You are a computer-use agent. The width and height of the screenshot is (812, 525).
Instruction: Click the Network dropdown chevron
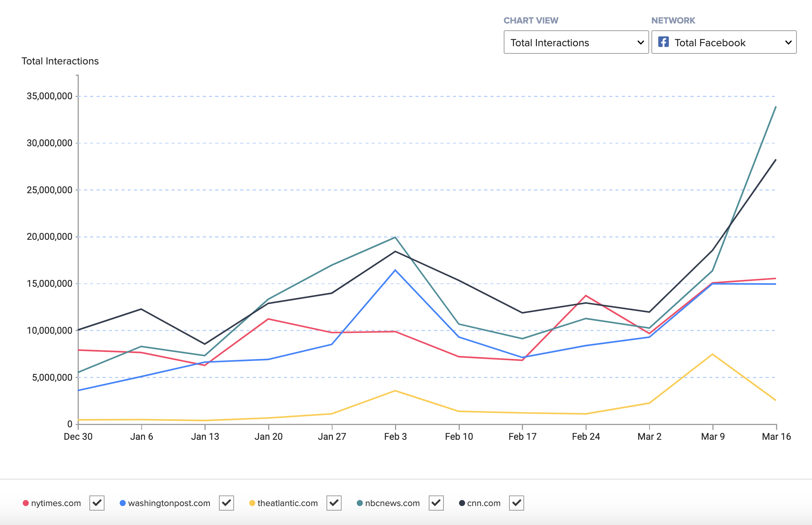(x=788, y=42)
